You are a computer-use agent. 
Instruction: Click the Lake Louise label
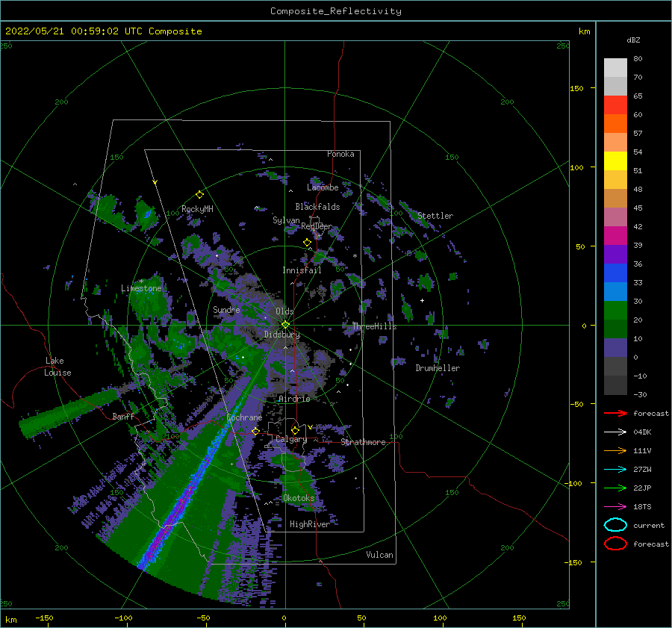click(57, 367)
